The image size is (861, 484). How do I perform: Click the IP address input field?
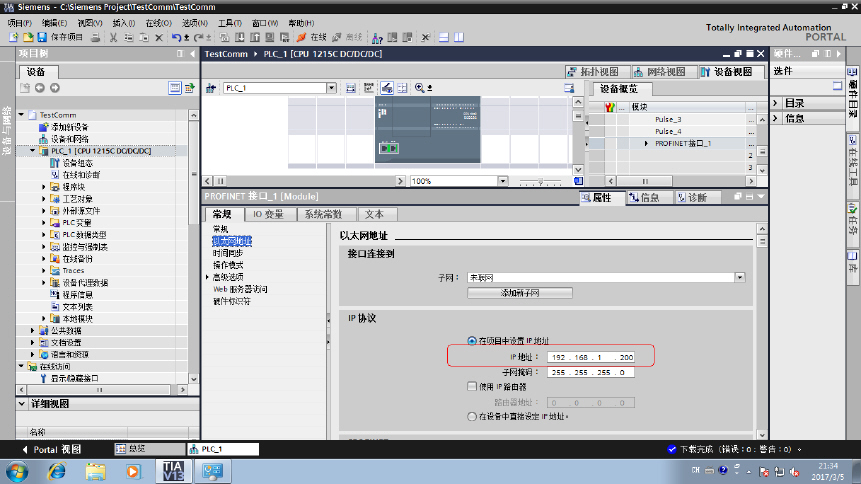pyautogui.click(x=591, y=357)
